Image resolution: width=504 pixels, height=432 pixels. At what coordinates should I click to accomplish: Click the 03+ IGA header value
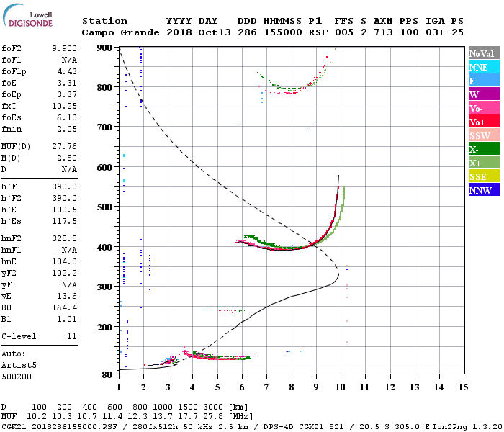pos(435,32)
